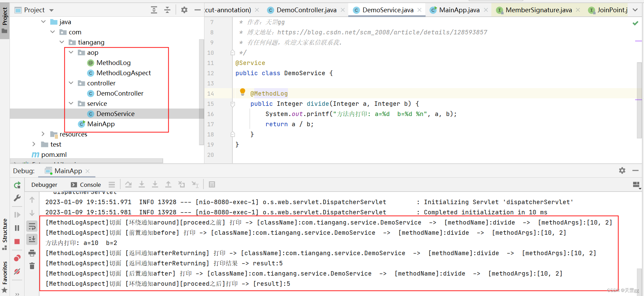Collapse the service package

pos(71,103)
